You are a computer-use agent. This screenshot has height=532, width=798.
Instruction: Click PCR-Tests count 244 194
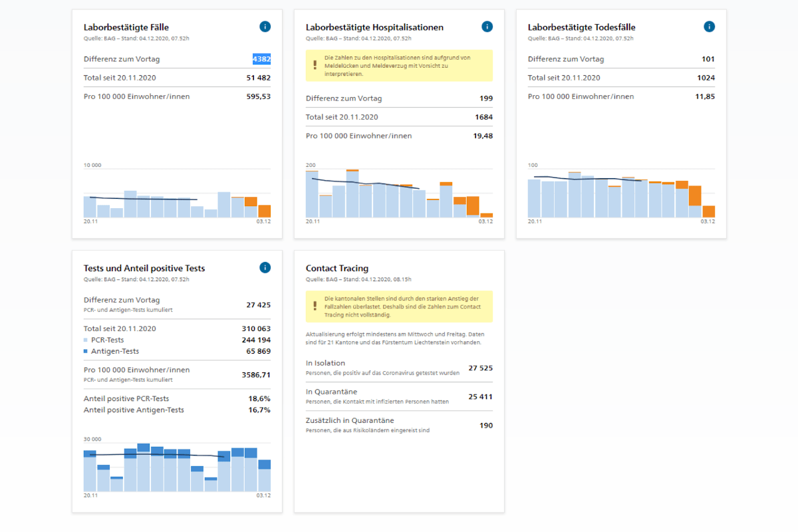pyautogui.click(x=256, y=340)
